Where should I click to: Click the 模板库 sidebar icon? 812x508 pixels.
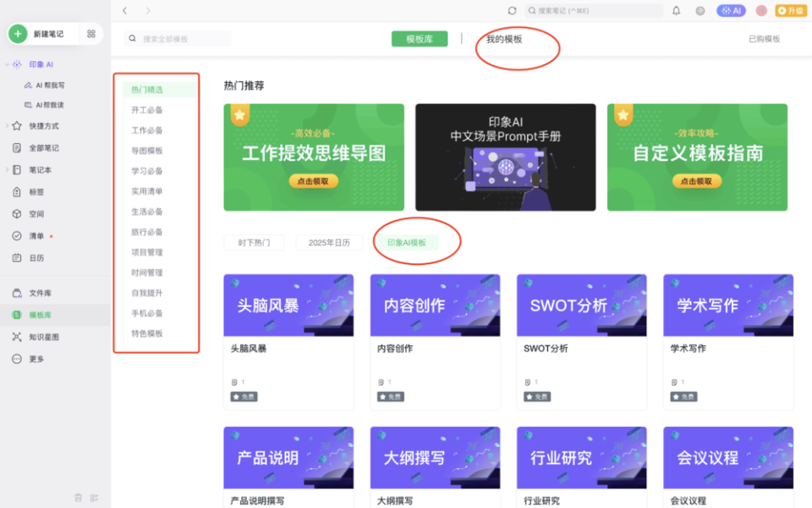click(17, 315)
